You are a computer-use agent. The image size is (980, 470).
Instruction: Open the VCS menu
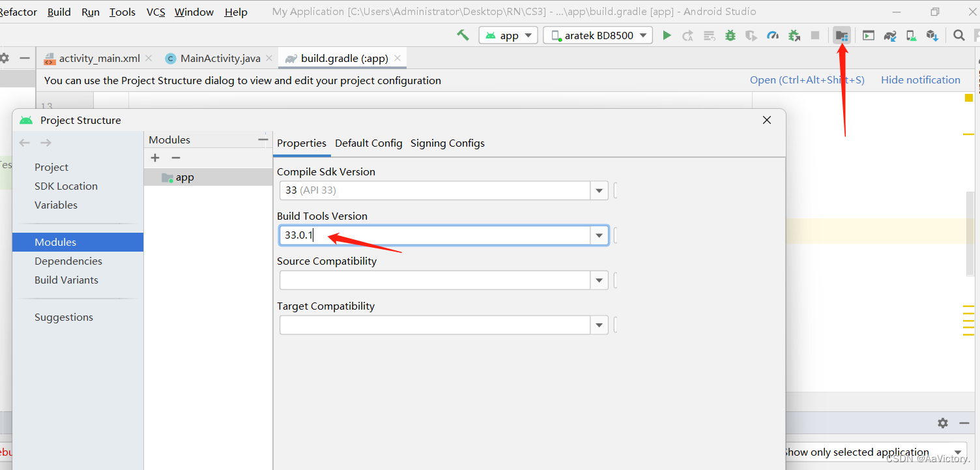click(156, 12)
